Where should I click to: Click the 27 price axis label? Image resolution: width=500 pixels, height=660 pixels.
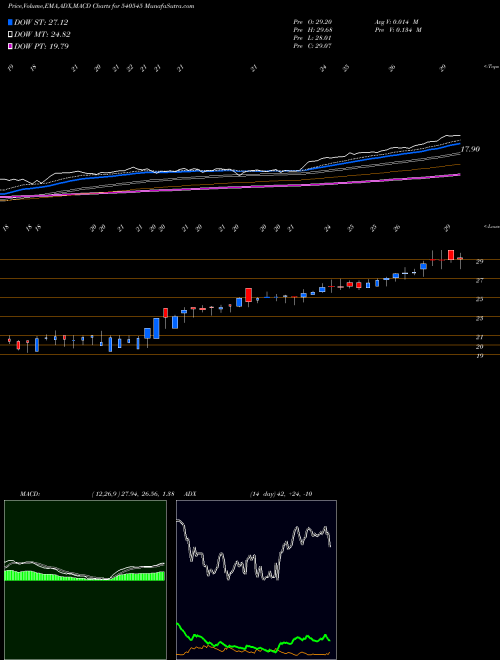[479, 280]
